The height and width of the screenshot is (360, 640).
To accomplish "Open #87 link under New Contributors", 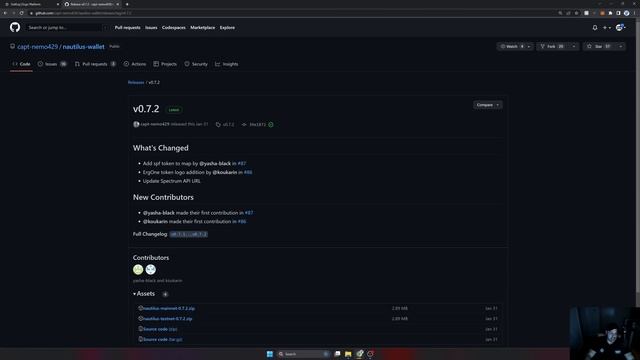I will pyautogui.click(x=249, y=213).
